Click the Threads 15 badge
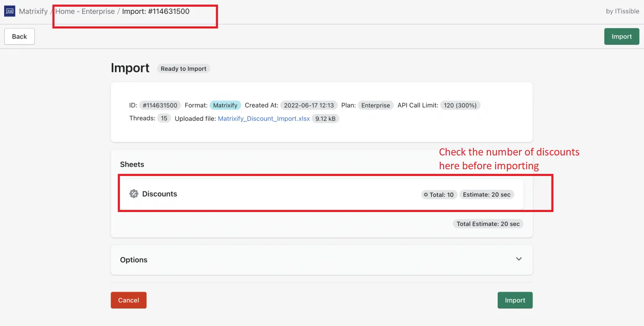This screenshot has height=326, width=644. tap(164, 118)
